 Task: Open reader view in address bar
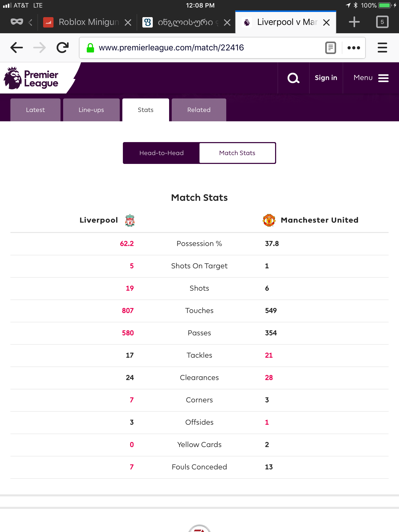331,48
